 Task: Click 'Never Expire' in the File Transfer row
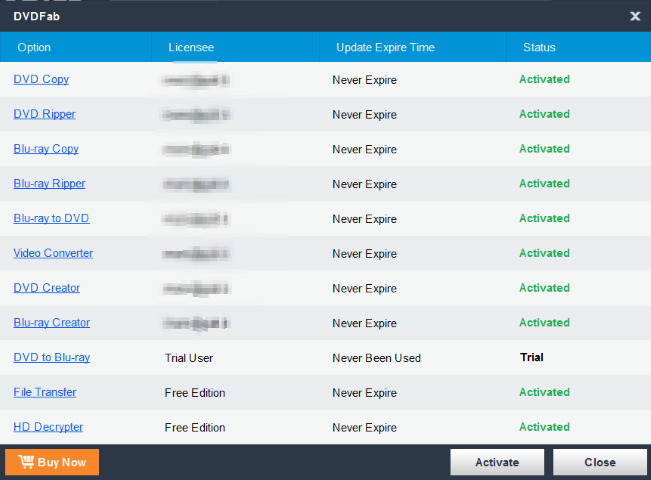click(365, 393)
